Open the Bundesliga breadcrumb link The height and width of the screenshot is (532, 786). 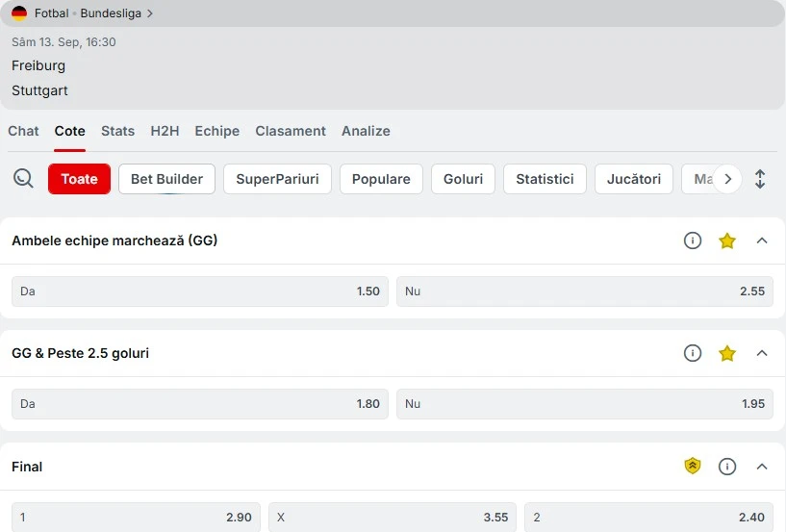(x=111, y=13)
